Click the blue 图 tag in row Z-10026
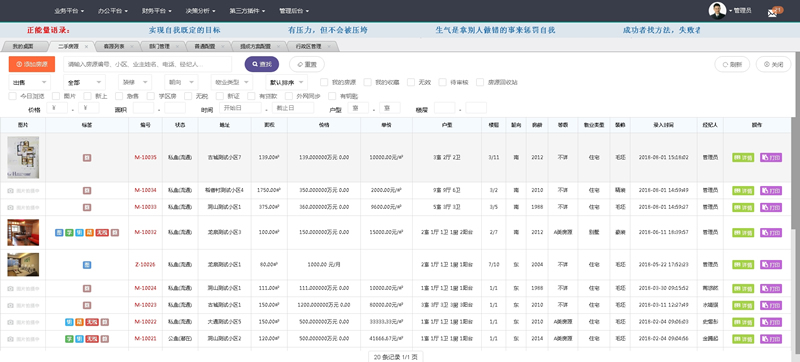The height and width of the screenshot is (362, 800). tap(87, 265)
